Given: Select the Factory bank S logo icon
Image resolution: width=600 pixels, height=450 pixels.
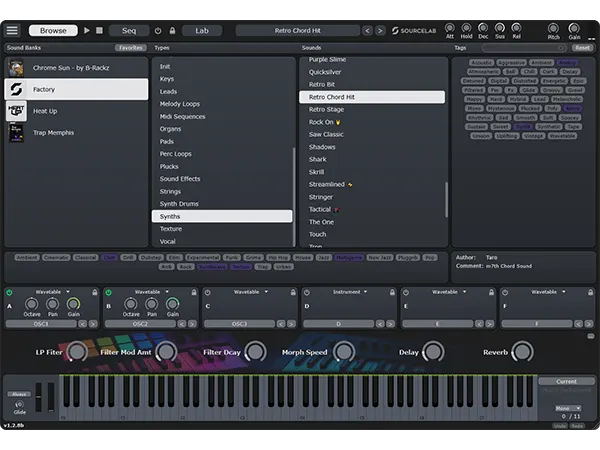Looking at the screenshot, I should (16, 89).
